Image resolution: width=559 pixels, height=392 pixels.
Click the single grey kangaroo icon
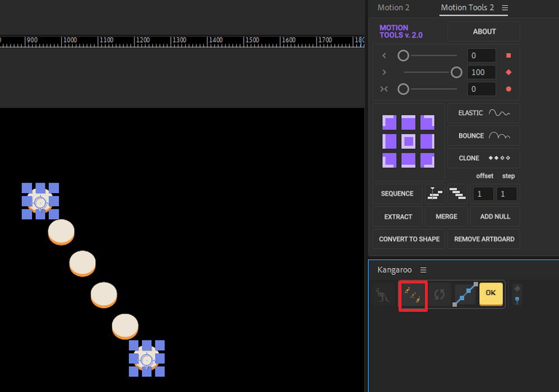point(383,295)
